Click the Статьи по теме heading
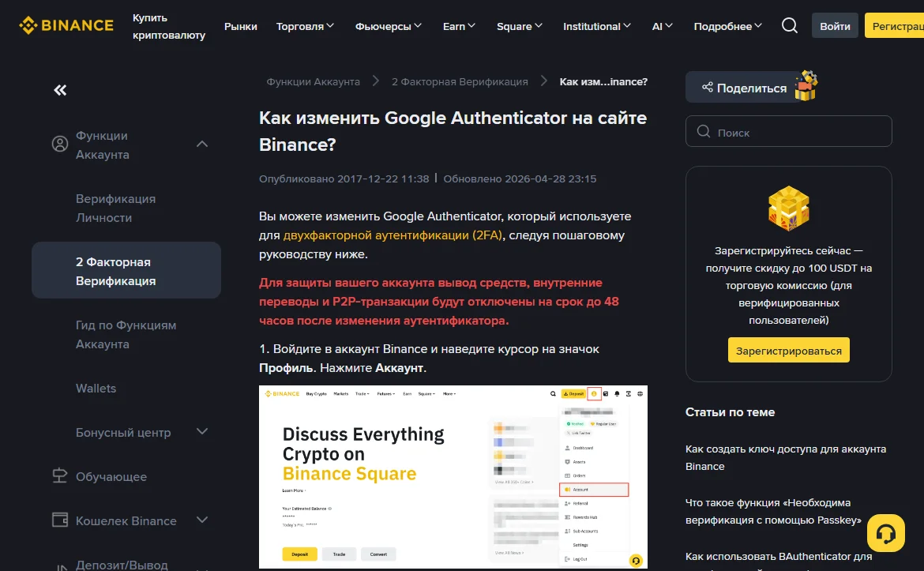924x571 pixels. click(730, 412)
